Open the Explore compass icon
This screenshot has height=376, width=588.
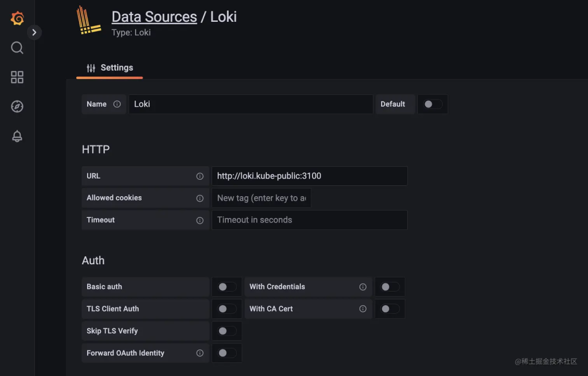point(17,107)
